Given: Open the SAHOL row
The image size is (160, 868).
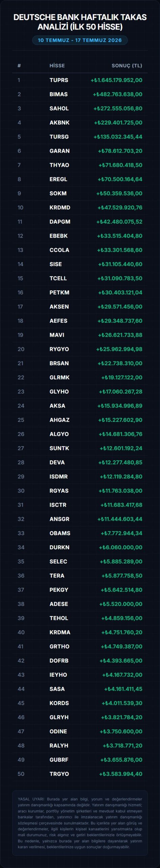Looking at the screenshot, I should pos(80,108).
